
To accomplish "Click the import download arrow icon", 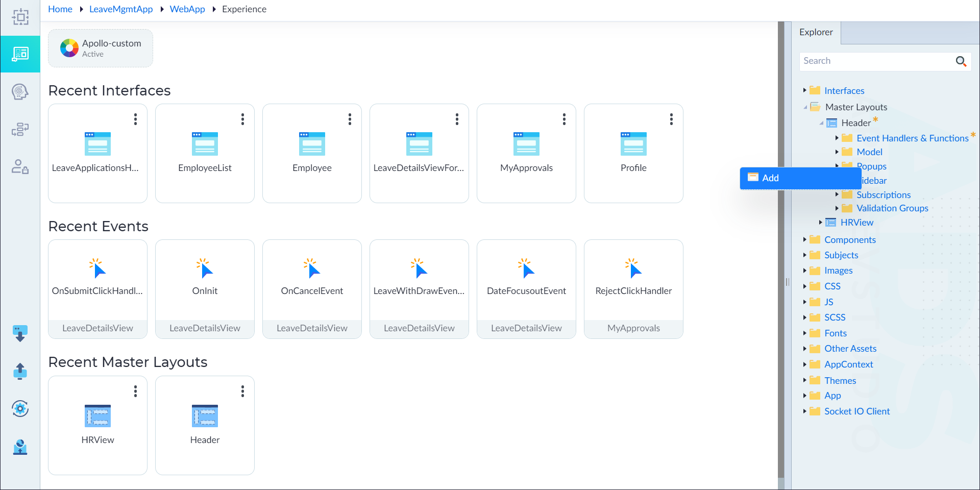I will click(20, 333).
